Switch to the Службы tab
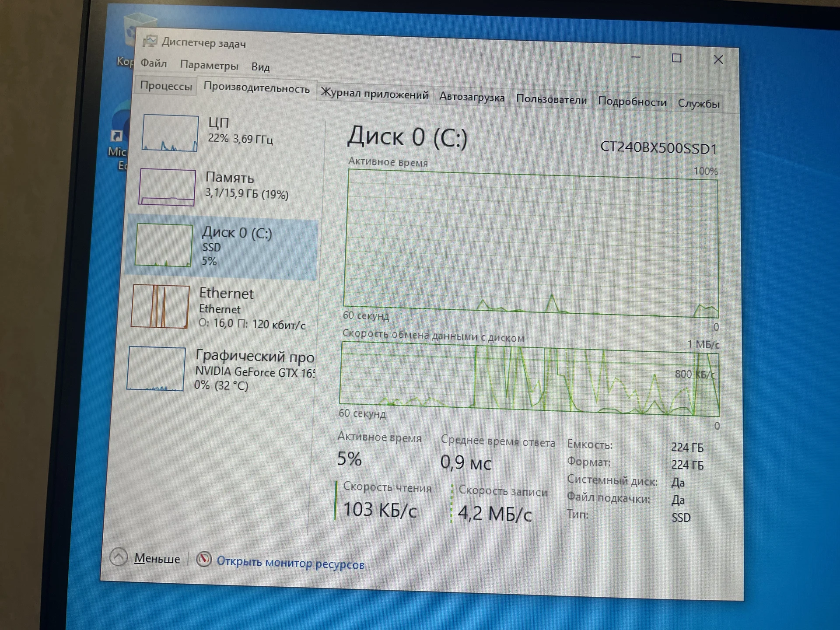Image resolution: width=840 pixels, height=630 pixels. [x=698, y=104]
